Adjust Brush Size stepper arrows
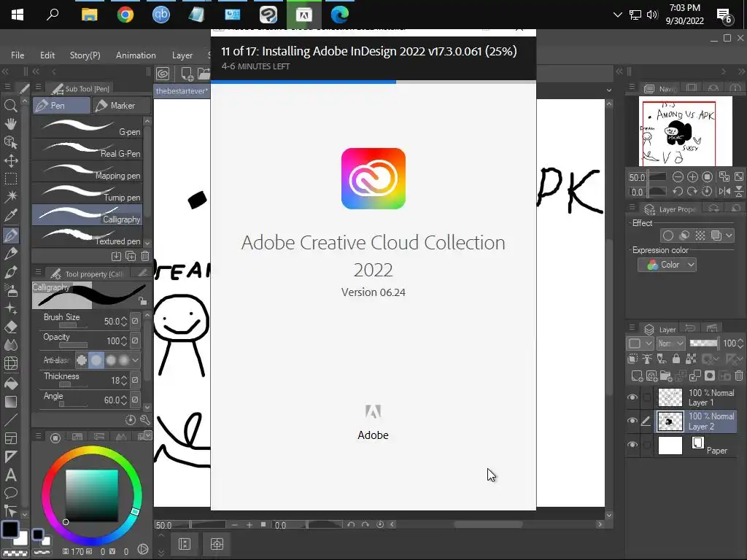This screenshot has height=560, width=747. 124,322
